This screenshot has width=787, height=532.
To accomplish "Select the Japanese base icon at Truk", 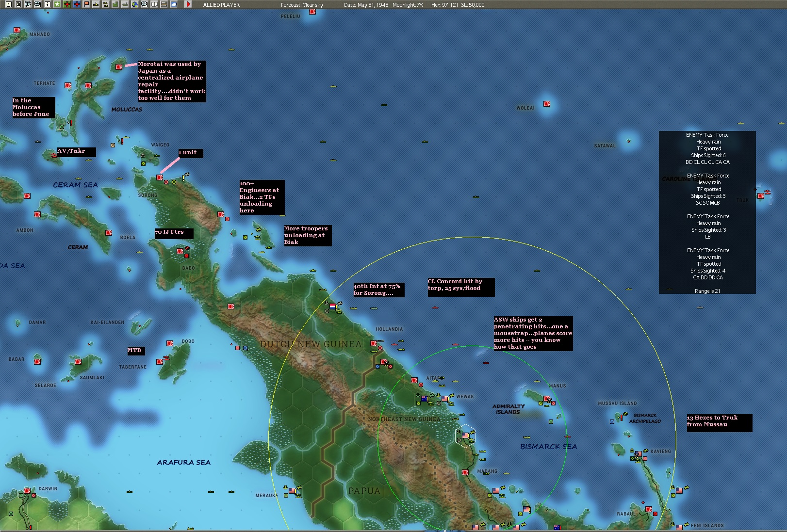I will coord(760,196).
